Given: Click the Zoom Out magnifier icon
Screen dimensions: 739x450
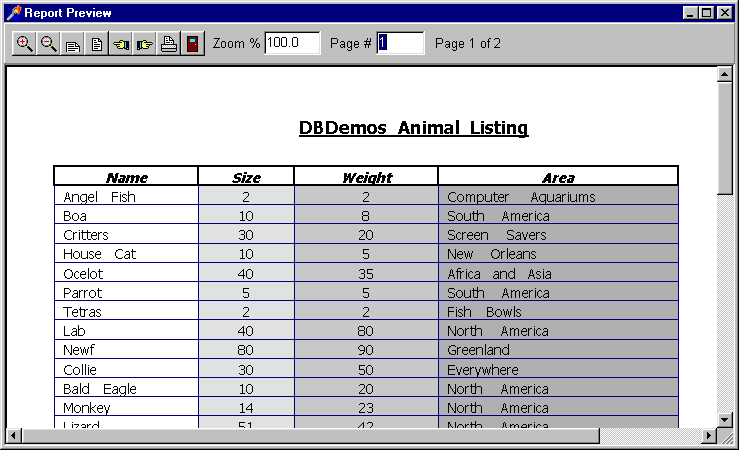Looking at the screenshot, I should [49, 44].
